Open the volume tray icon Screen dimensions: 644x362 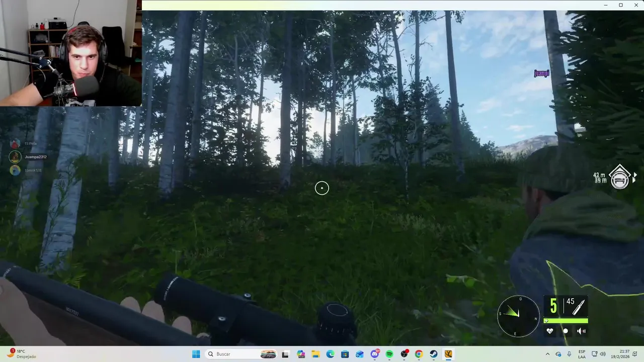(x=603, y=354)
